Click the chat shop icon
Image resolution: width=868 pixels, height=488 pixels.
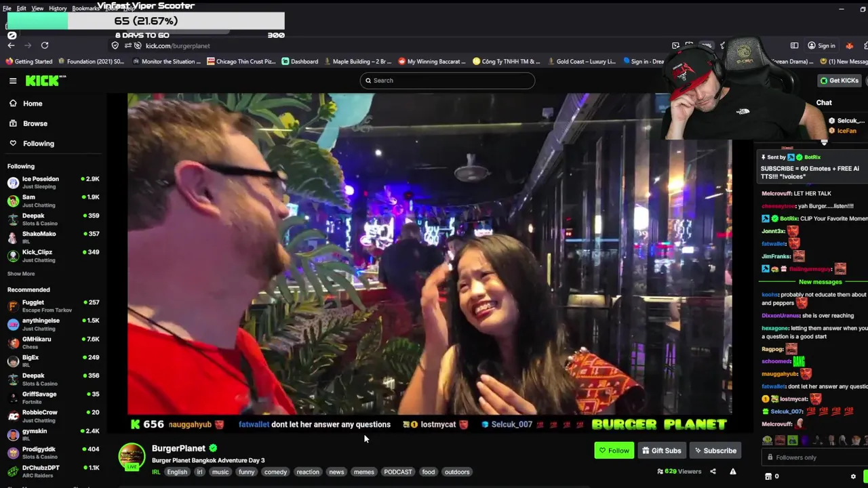point(768,476)
